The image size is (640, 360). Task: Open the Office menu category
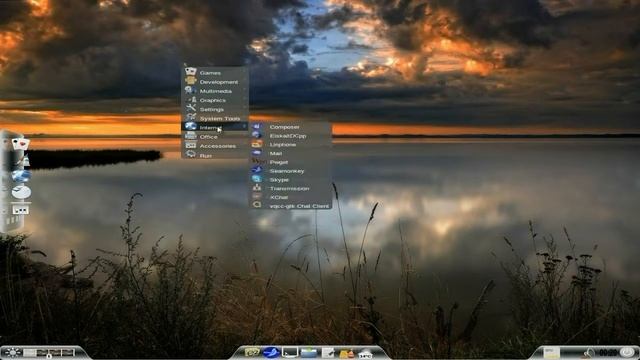point(215,137)
